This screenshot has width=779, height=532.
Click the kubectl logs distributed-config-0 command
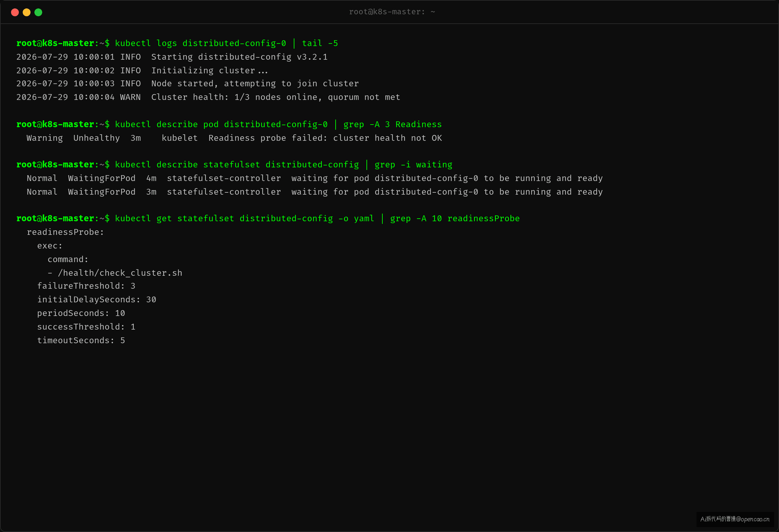(227, 43)
